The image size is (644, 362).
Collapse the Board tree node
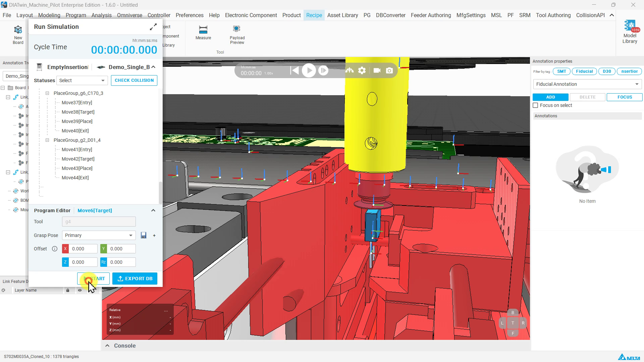(3, 88)
